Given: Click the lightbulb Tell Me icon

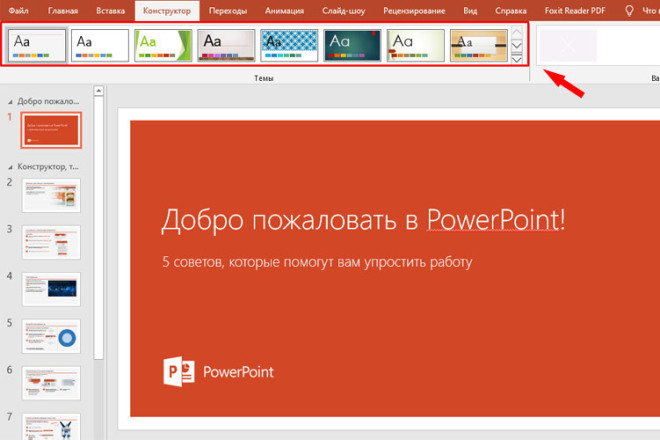Looking at the screenshot, I should pyautogui.click(x=629, y=11).
